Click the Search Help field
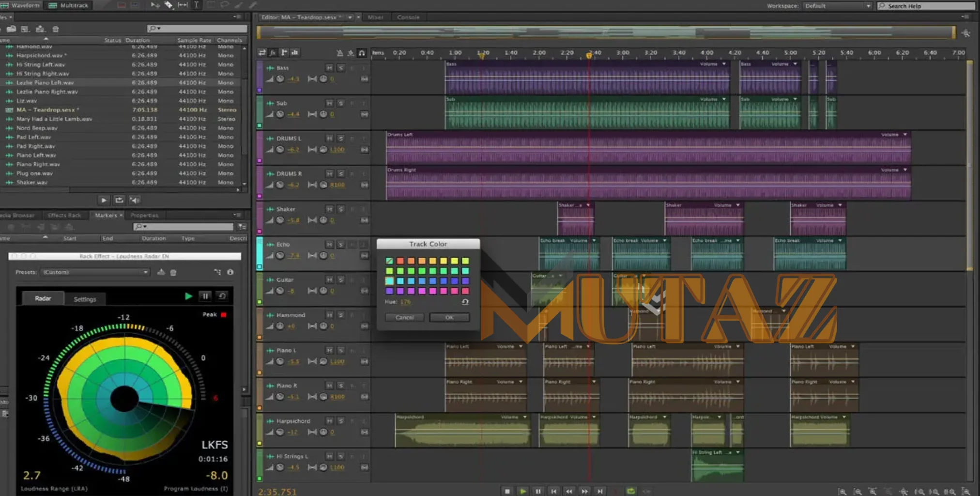Viewport: 980px width, 496px height. [x=927, y=6]
